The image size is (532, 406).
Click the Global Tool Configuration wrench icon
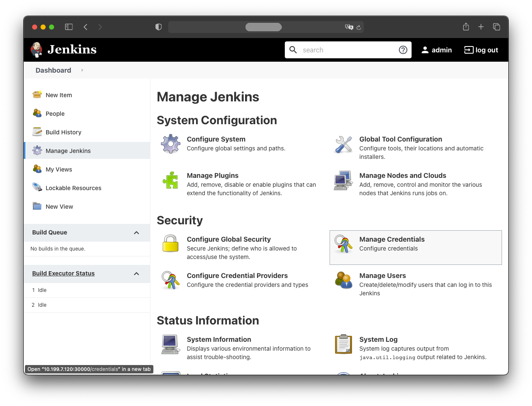point(343,144)
